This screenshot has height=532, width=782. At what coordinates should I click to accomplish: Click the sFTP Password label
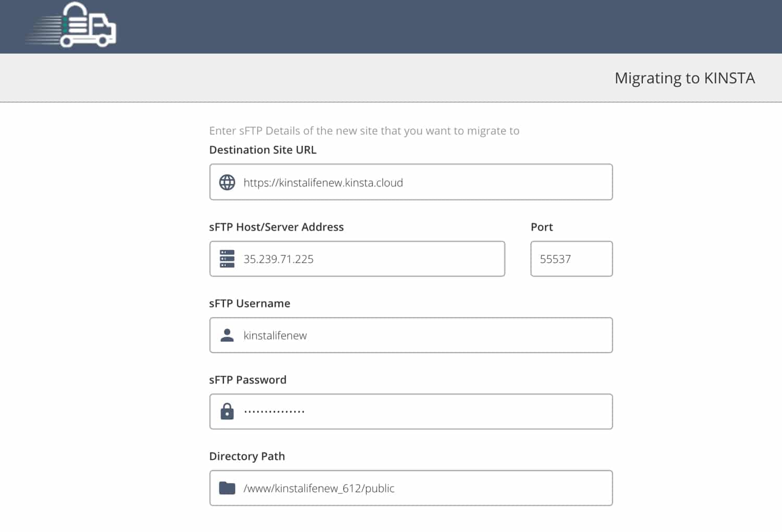(x=248, y=379)
